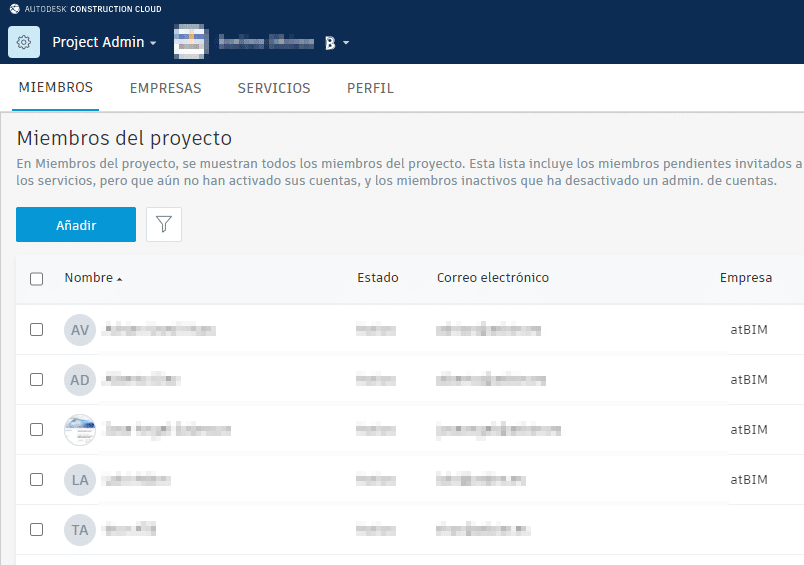This screenshot has width=804, height=565.
Task: Click the project thumbnail image in header
Action: click(191, 42)
